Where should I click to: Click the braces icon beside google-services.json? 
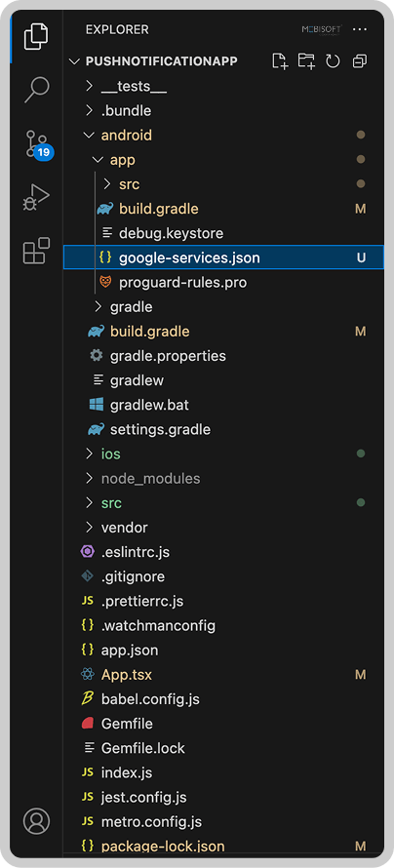click(x=105, y=257)
